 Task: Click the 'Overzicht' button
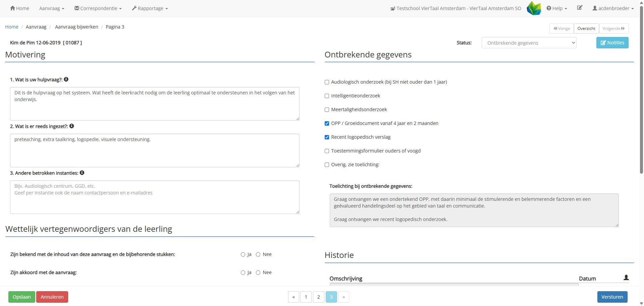pos(586,29)
